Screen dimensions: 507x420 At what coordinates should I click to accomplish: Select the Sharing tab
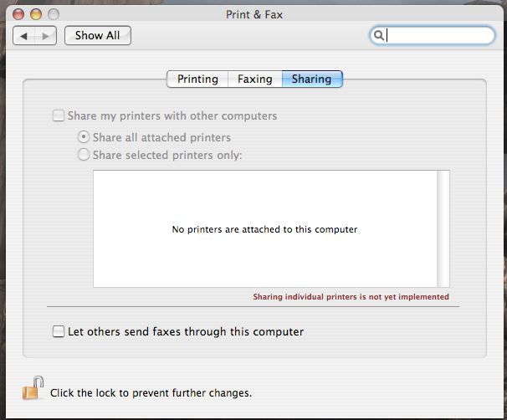(x=312, y=79)
